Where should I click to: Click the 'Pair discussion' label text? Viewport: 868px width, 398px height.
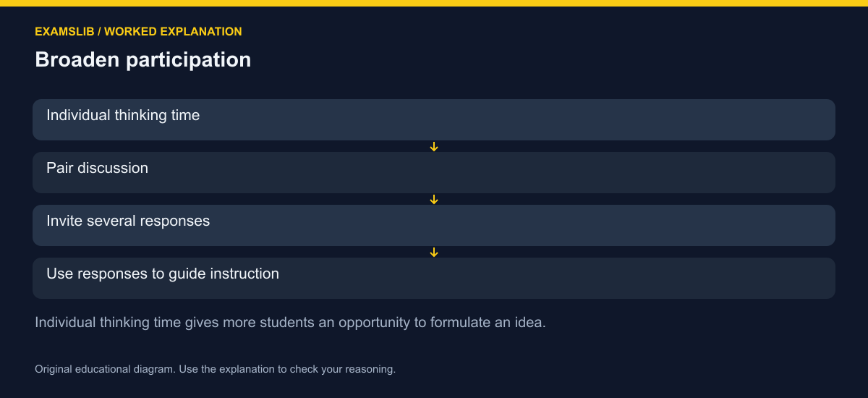click(x=97, y=168)
